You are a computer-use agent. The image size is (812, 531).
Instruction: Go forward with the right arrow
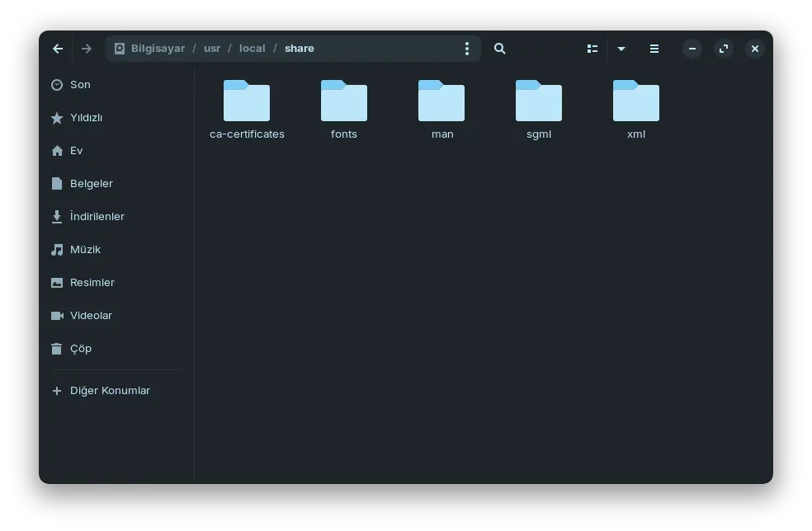click(x=87, y=49)
